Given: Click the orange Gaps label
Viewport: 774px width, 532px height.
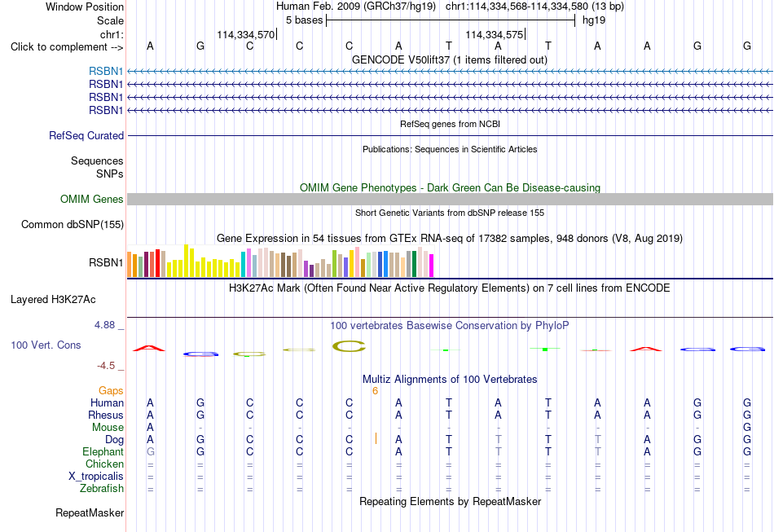Looking at the screenshot, I should (x=111, y=391).
